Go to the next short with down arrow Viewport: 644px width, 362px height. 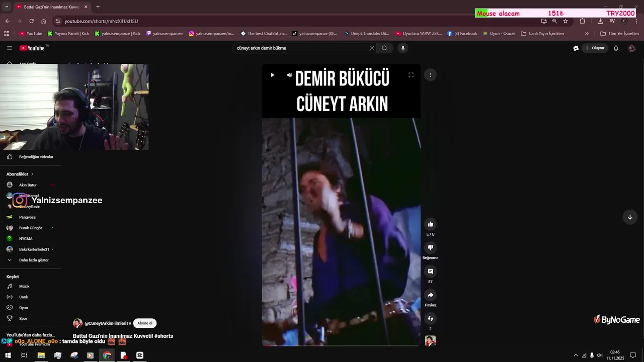coord(629,217)
